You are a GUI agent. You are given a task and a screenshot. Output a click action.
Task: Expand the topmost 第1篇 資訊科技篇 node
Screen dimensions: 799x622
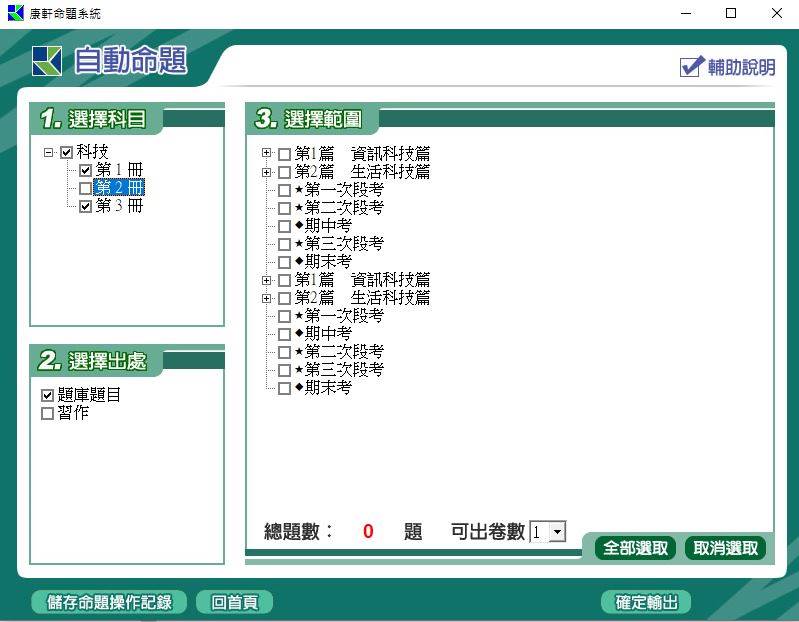tap(266, 153)
